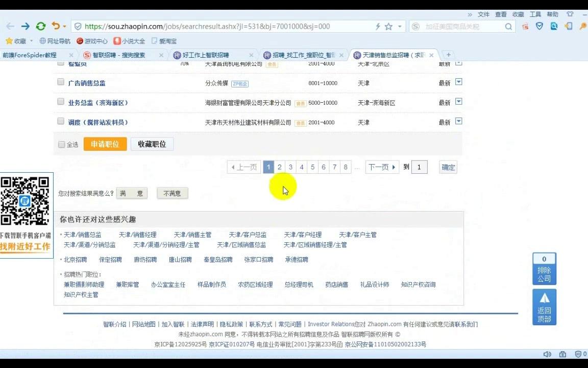Open the dropdown arrow next to 调度（搅拌站发料员）
588x368 pixels.
[x=458, y=122]
